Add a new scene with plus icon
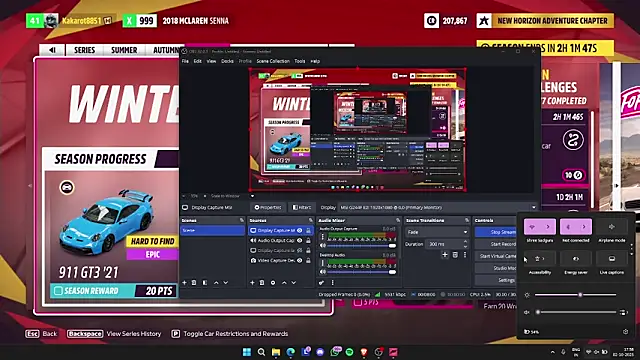Image resolution: width=640 pixels, height=360 pixels. [x=184, y=282]
